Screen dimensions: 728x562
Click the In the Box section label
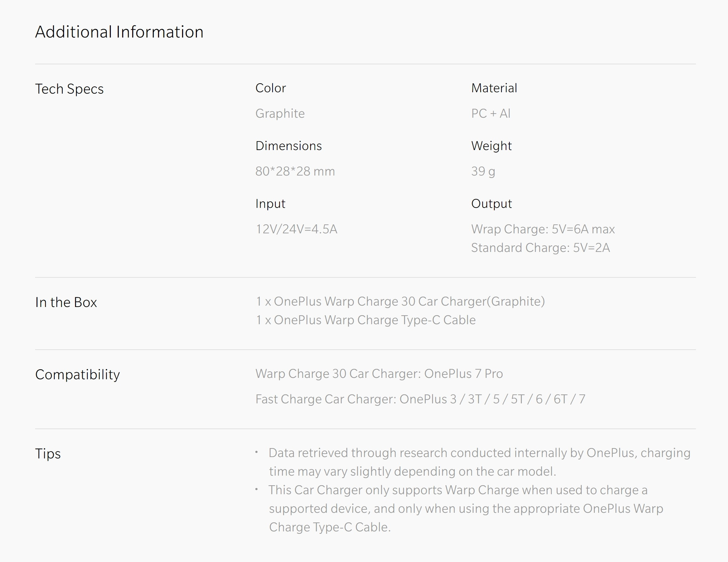(66, 303)
